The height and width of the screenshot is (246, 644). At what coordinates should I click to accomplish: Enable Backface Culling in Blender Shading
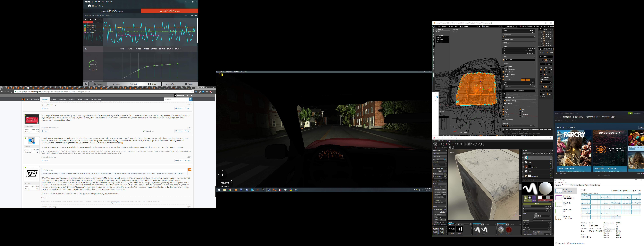[503, 97]
